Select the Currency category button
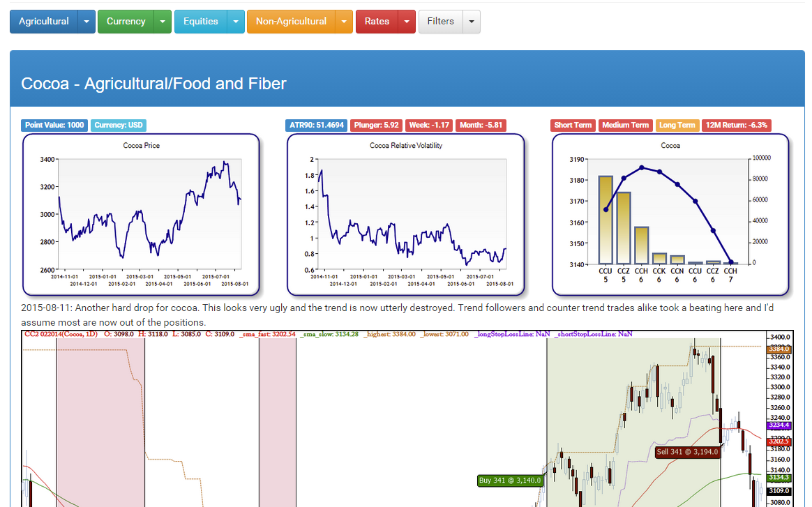Viewport: 812px width, 507px height. click(x=126, y=22)
